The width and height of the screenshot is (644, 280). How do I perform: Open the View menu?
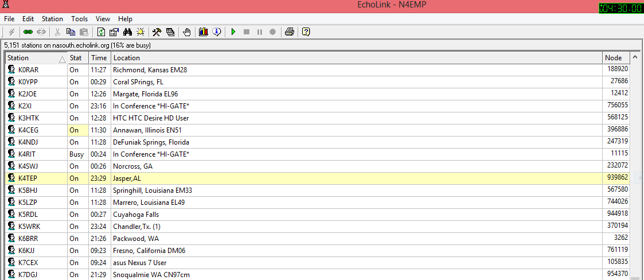click(103, 19)
